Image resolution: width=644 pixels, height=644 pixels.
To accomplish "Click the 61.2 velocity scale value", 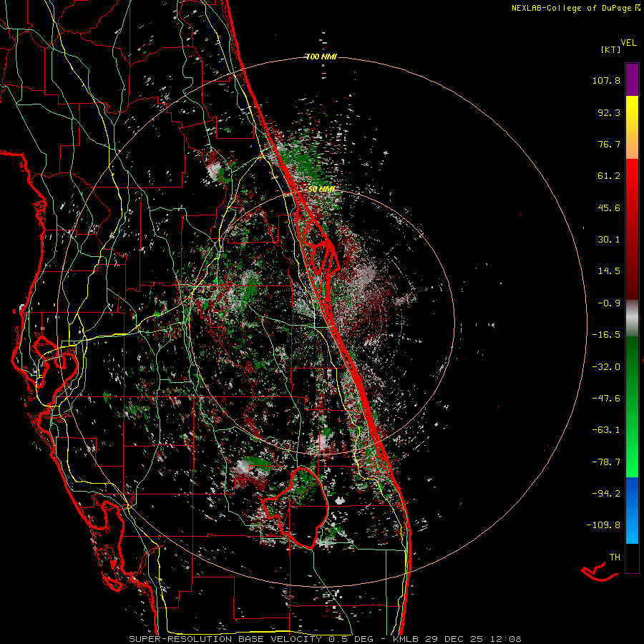I will pyautogui.click(x=609, y=176).
